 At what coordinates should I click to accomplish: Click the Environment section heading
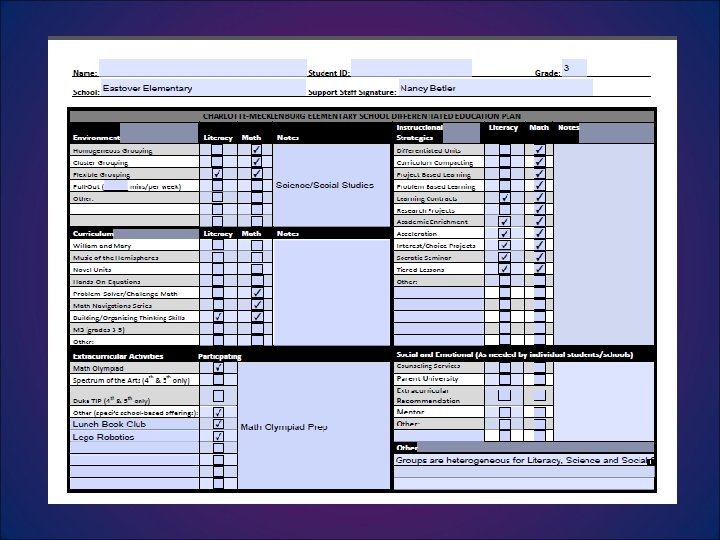(96, 137)
